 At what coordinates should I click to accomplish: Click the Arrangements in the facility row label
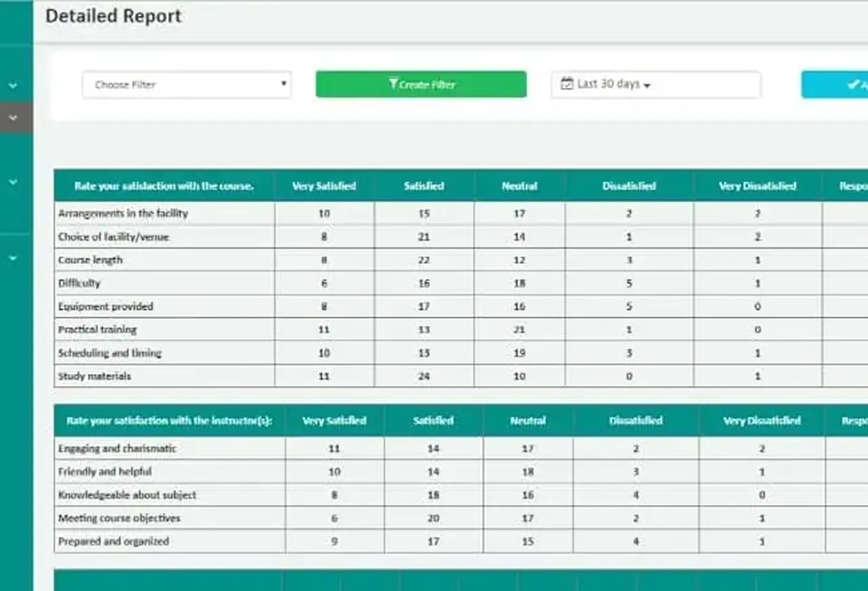[x=123, y=213]
